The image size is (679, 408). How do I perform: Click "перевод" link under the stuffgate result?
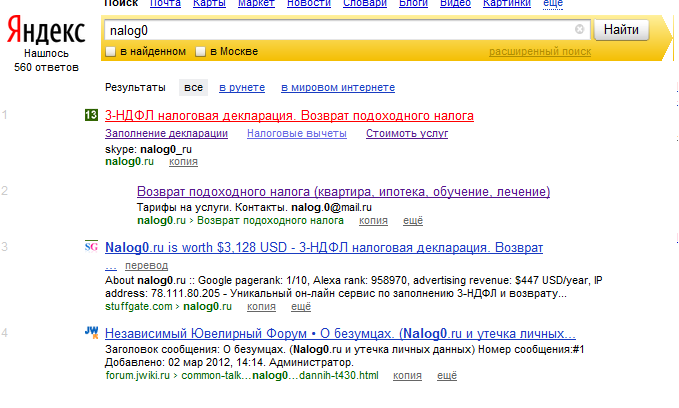[x=146, y=266]
